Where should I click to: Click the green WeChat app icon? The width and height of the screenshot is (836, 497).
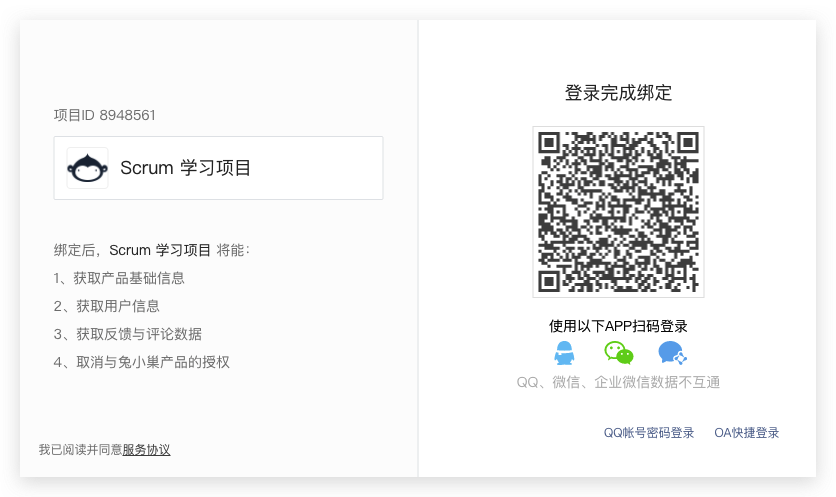(618, 353)
